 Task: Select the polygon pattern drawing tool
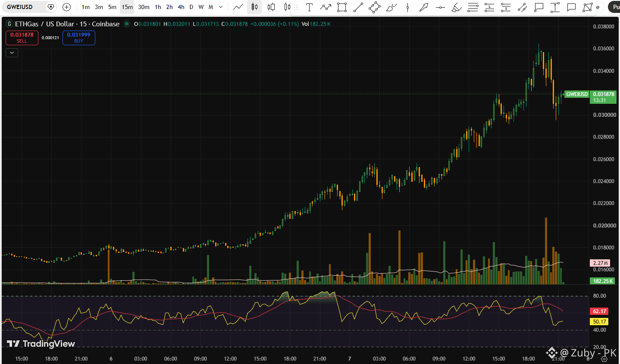(588, 7)
